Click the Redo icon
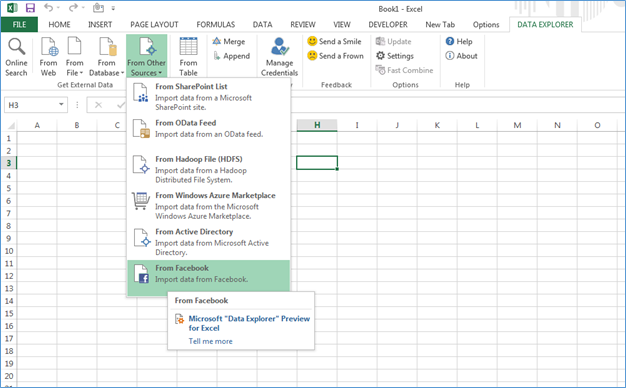This screenshot has width=626, height=388. [73, 8]
